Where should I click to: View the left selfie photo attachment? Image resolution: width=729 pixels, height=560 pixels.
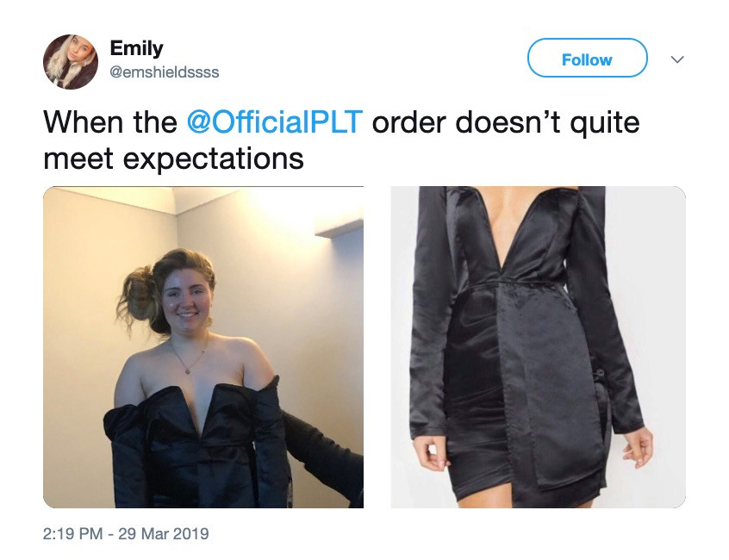coord(203,347)
